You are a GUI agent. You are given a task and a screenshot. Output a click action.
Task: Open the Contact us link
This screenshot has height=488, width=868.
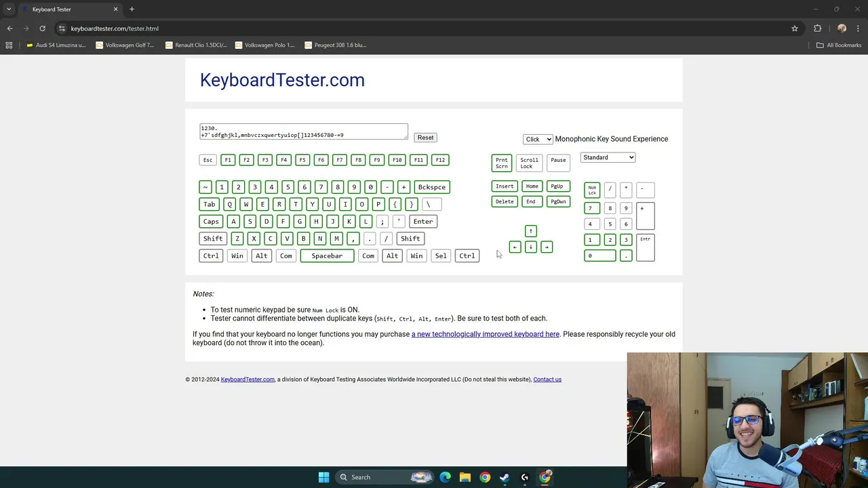[547, 380]
